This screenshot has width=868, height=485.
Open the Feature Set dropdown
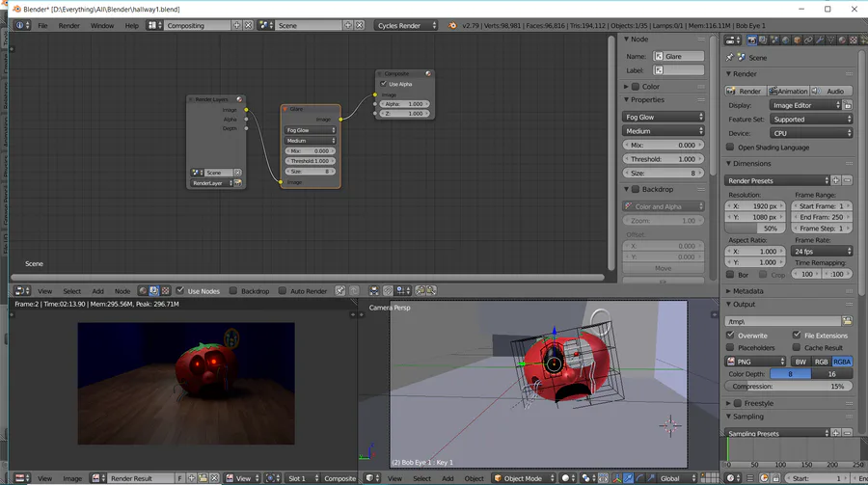[811, 120]
